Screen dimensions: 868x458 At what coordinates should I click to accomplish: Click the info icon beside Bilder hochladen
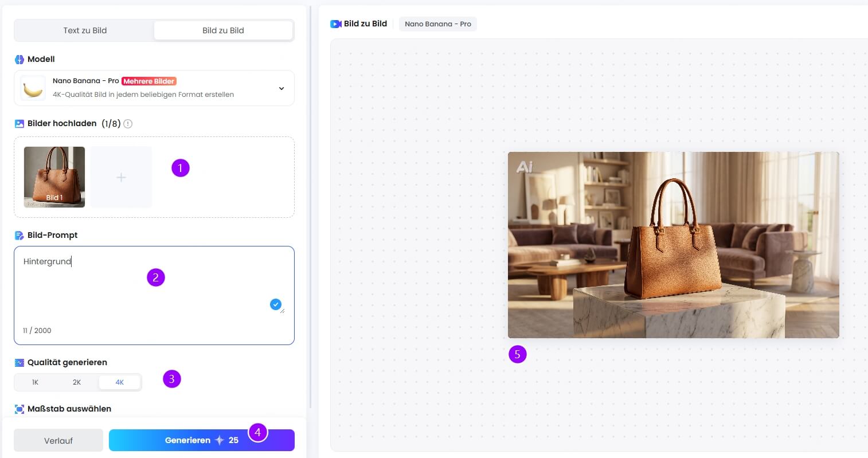(x=128, y=124)
